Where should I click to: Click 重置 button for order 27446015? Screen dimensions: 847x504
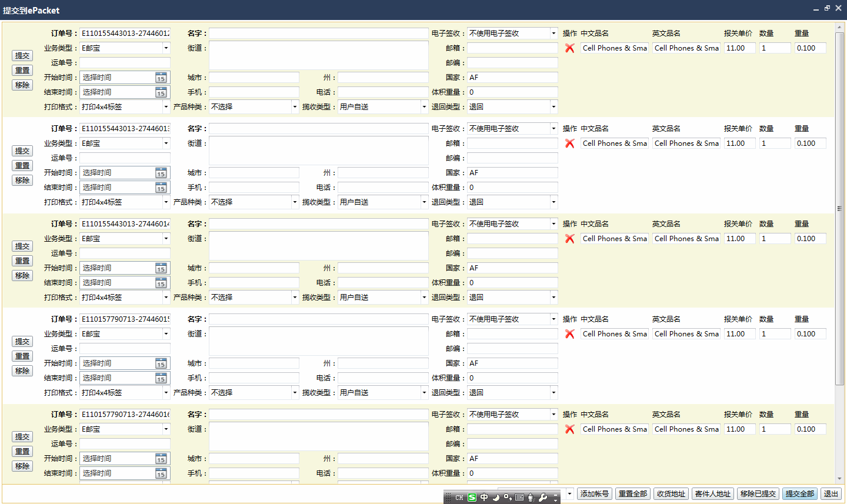point(22,356)
